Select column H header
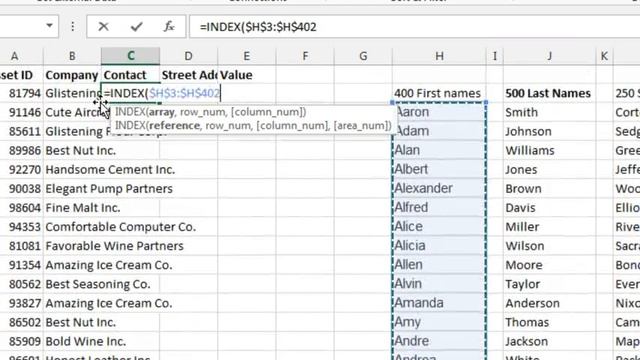 click(x=439, y=56)
